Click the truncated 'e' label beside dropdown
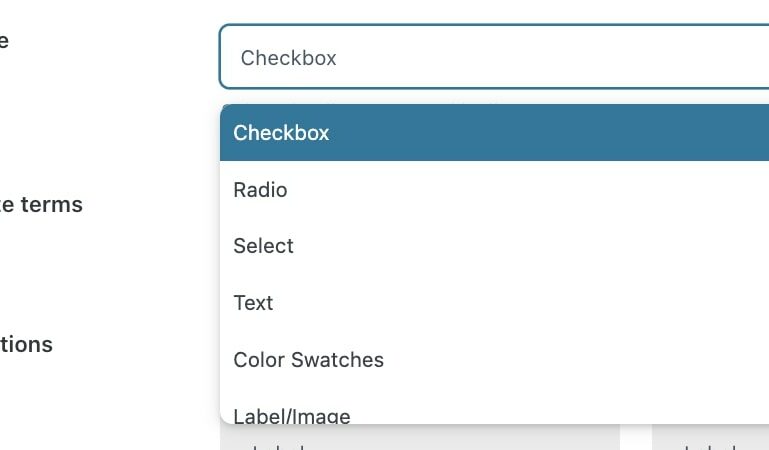This screenshot has width=769, height=450. tap(4, 41)
